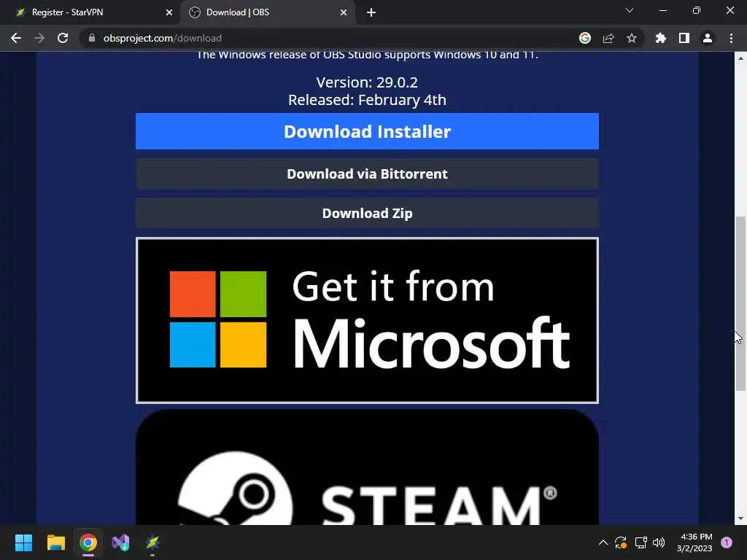Click the Version: 29.0.2 text
747x560 pixels.
(367, 82)
